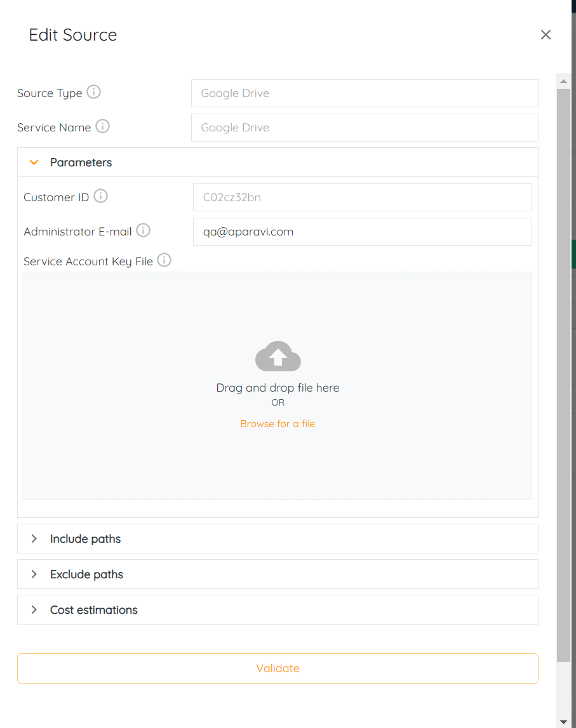The width and height of the screenshot is (576, 728).
Task: Click the Customer ID field
Action: point(362,197)
